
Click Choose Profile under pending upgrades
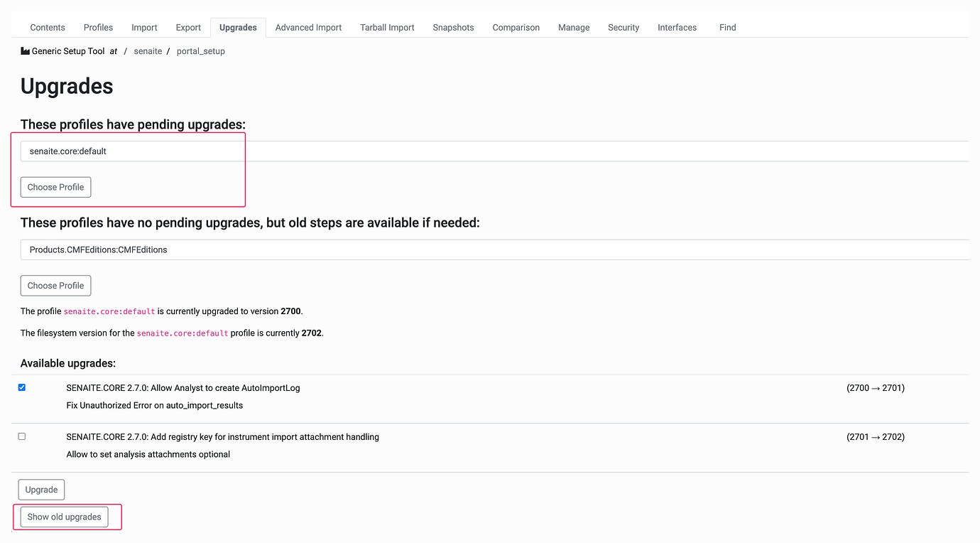click(55, 187)
